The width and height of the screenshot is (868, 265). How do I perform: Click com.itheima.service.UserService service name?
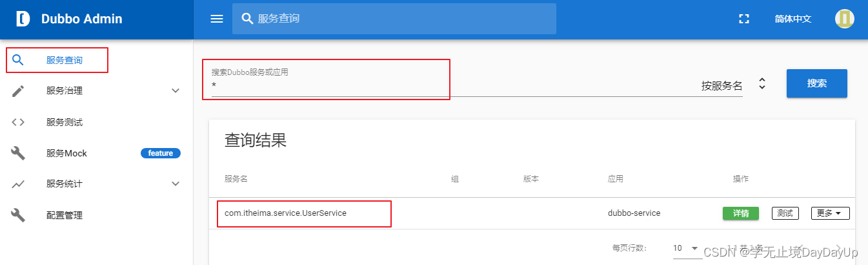[x=285, y=213]
